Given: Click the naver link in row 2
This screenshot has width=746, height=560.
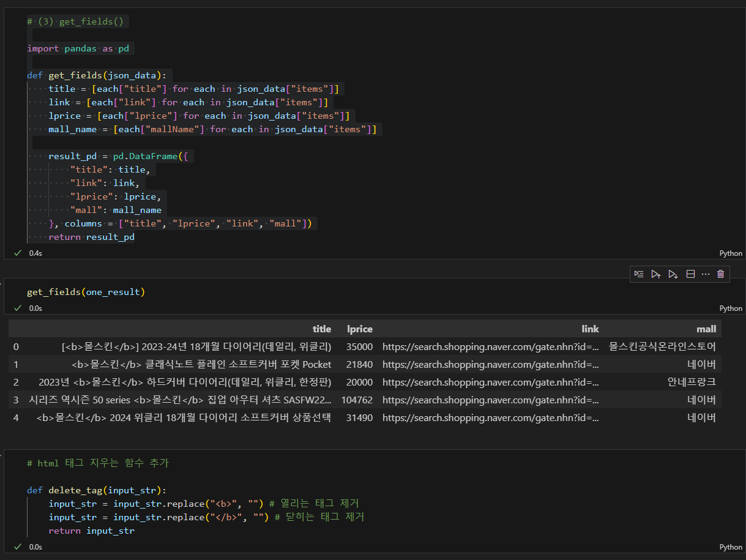Looking at the screenshot, I should click(491, 382).
